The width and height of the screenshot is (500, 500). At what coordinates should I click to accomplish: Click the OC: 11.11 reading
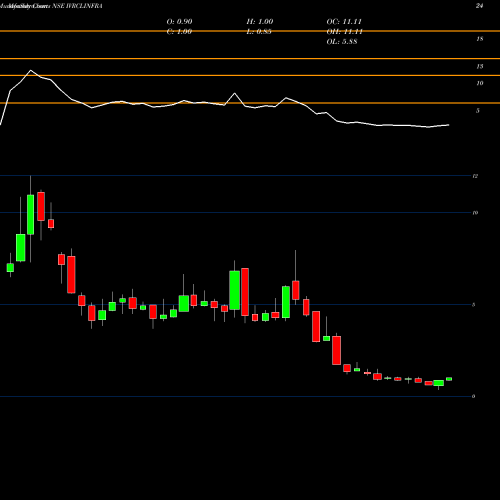(344, 22)
